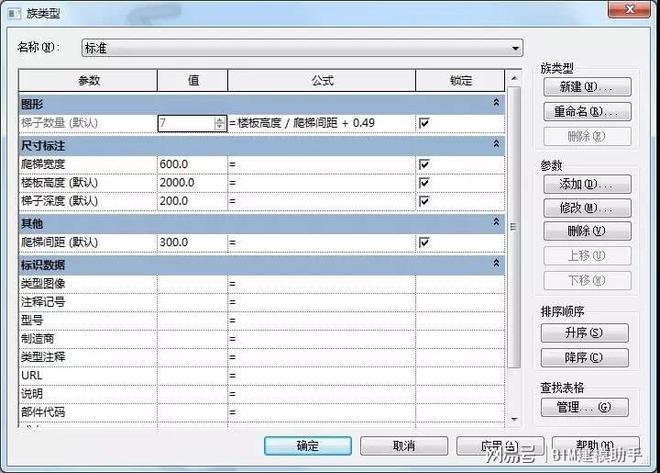660x473 pixels.
Task: Click the 值 column header
Action: [x=193, y=80]
